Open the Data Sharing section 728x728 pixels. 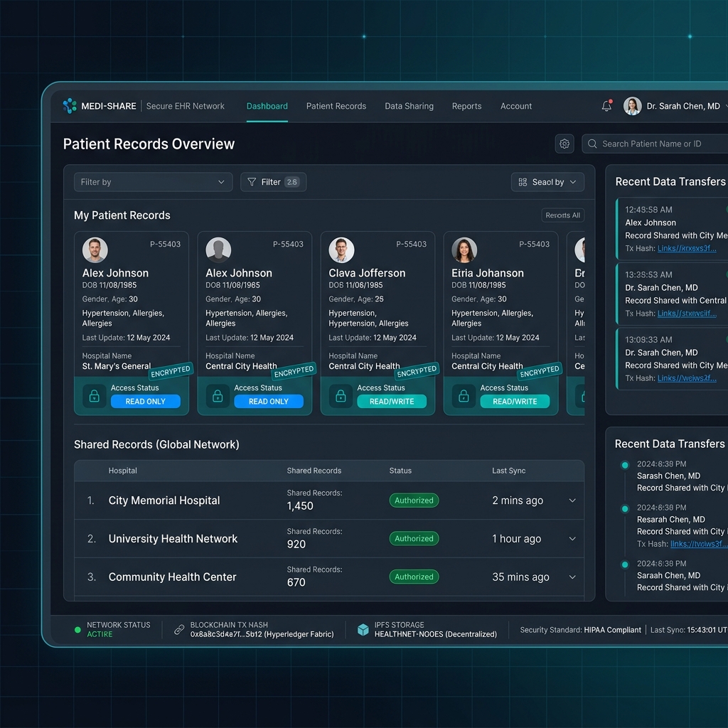[409, 105]
